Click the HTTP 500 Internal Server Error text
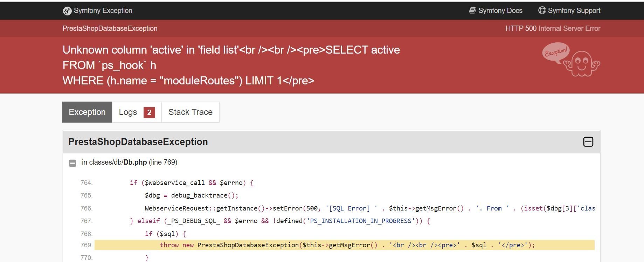The width and height of the screenshot is (644, 262). [553, 28]
